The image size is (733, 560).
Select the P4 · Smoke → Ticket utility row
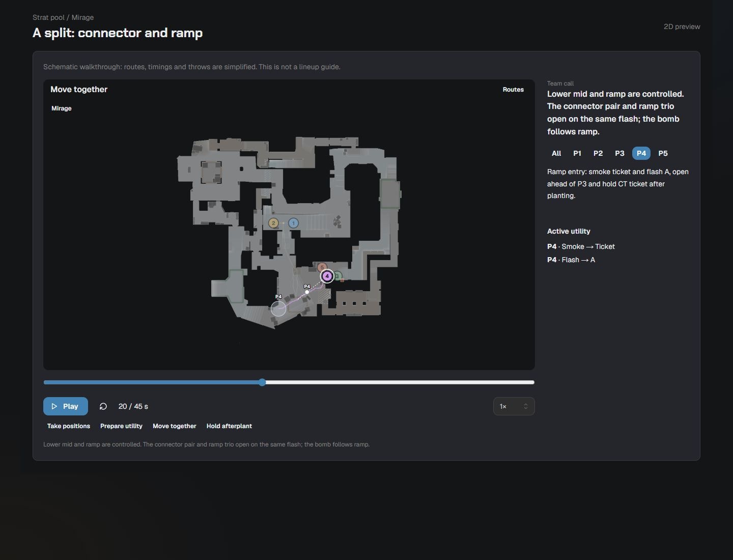tap(581, 246)
